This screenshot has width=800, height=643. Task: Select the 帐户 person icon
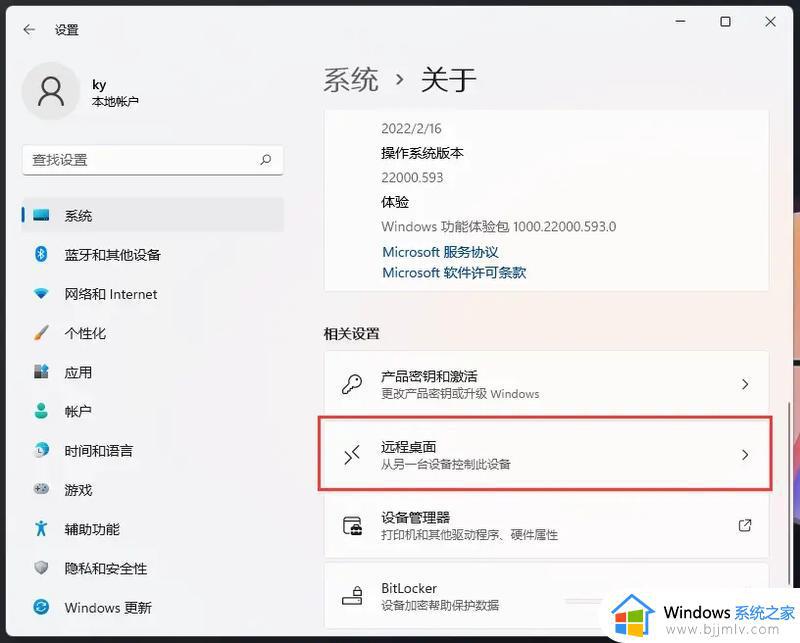(41, 411)
